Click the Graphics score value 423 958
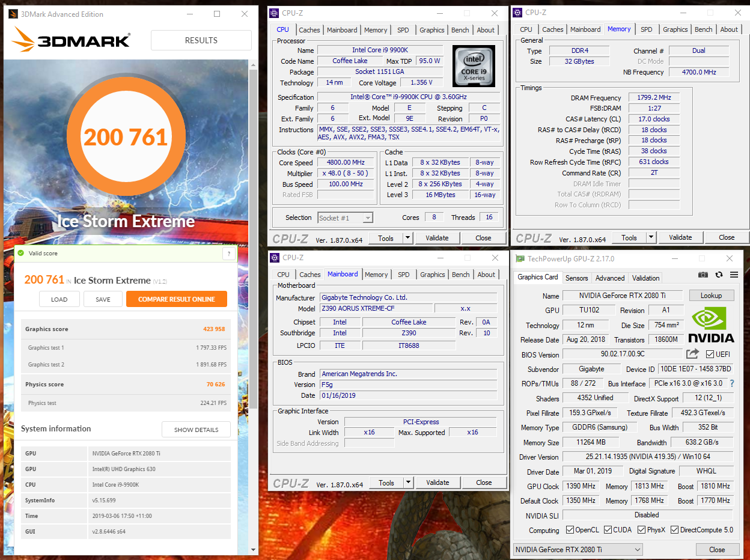The height and width of the screenshot is (560, 750). click(214, 329)
